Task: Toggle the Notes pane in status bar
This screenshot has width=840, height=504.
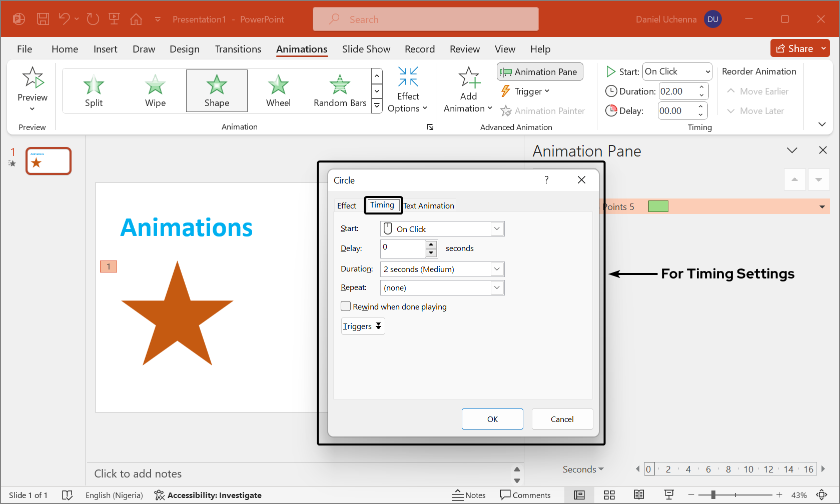Action: (x=468, y=495)
